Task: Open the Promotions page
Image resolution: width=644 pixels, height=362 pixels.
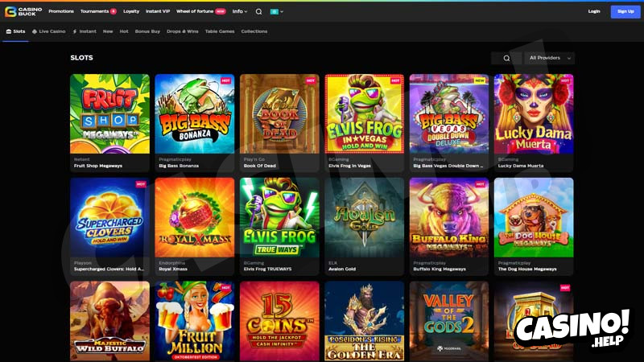Action: 61,11
